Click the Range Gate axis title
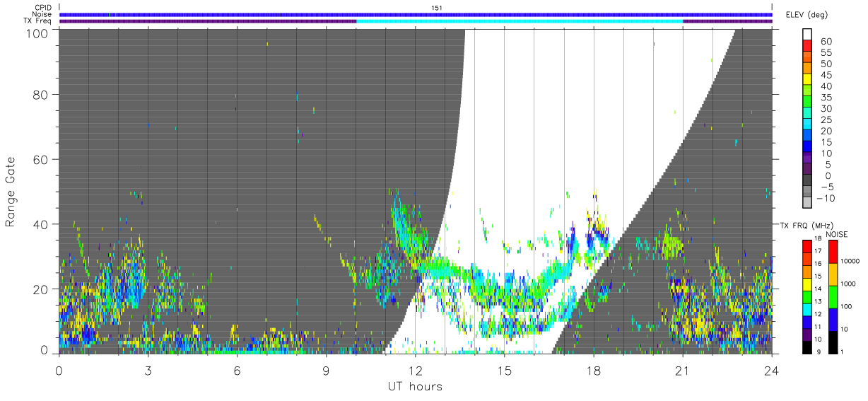The width and height of the screenshot is (868, 401). click(x=11, y=191)
